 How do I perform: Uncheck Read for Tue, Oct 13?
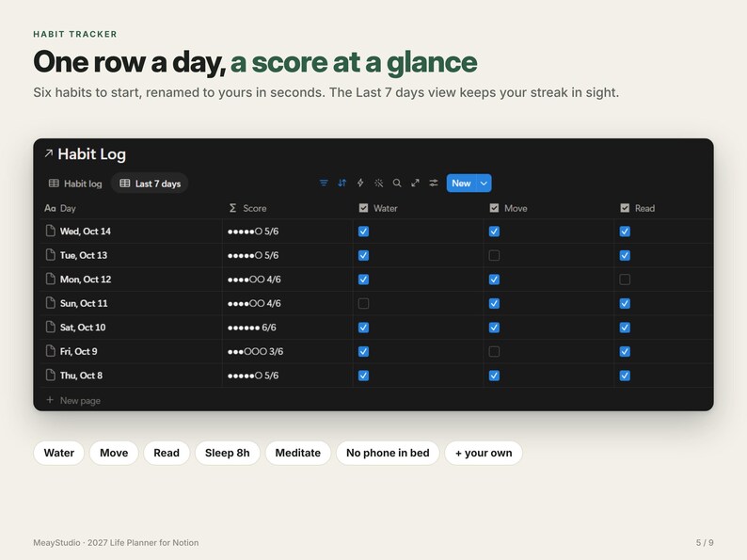tap(625, 255)
